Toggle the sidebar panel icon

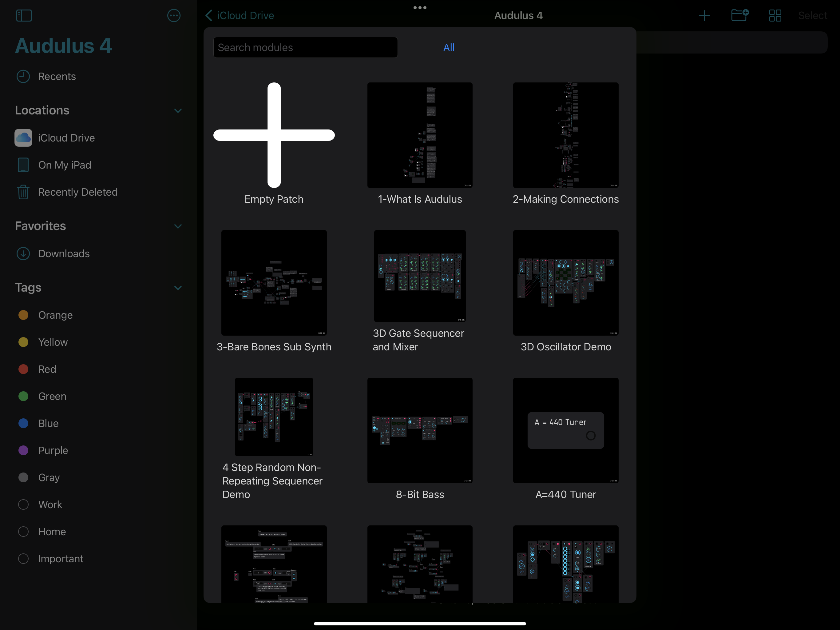pos(24,16)
